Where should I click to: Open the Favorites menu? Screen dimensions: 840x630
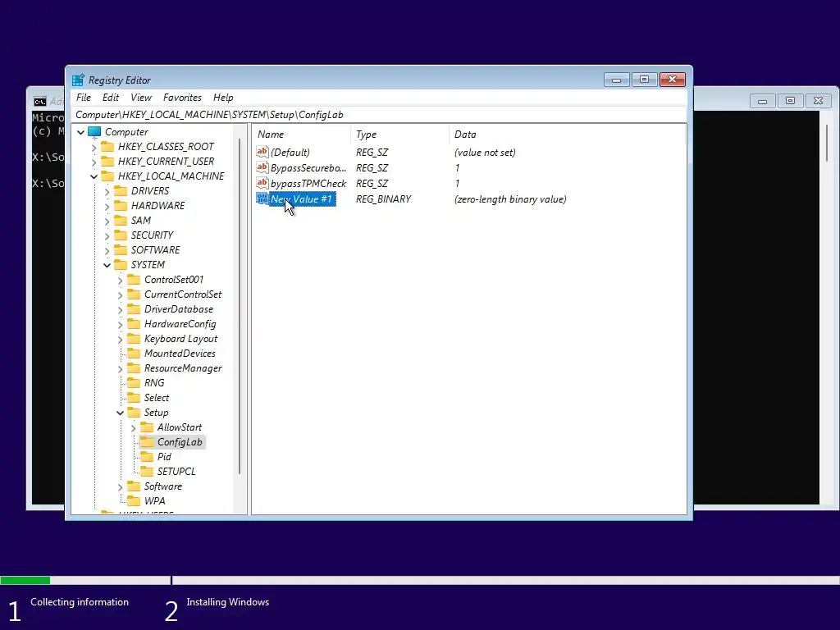[x=182, y=98]
